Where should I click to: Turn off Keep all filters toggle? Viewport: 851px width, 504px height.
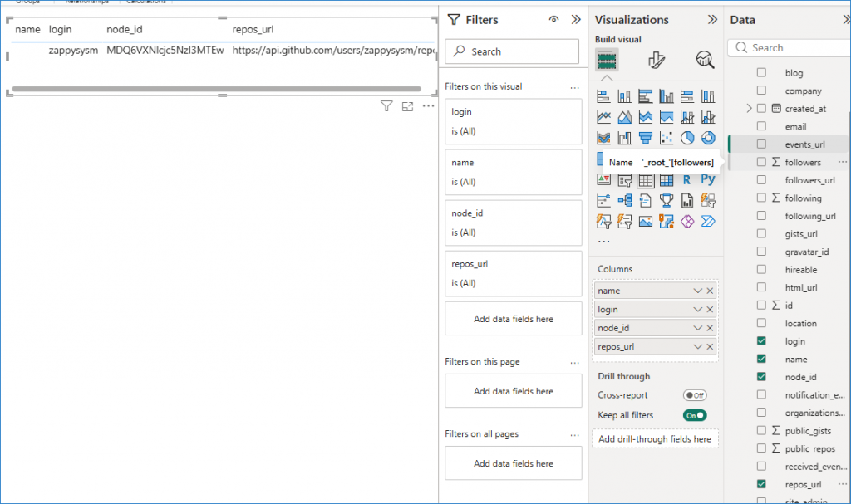click(x=695, y=415)
